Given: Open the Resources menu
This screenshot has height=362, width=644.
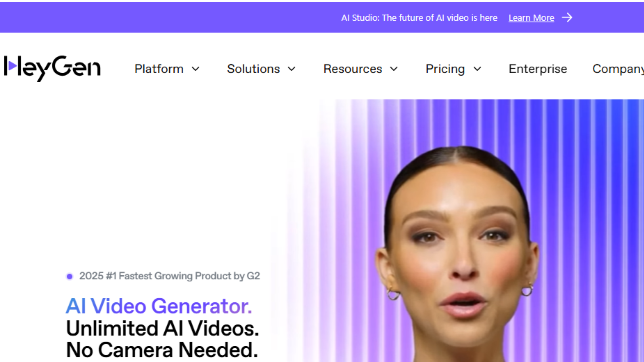Looking at the screenshot, I should click(x=353, y=69).
